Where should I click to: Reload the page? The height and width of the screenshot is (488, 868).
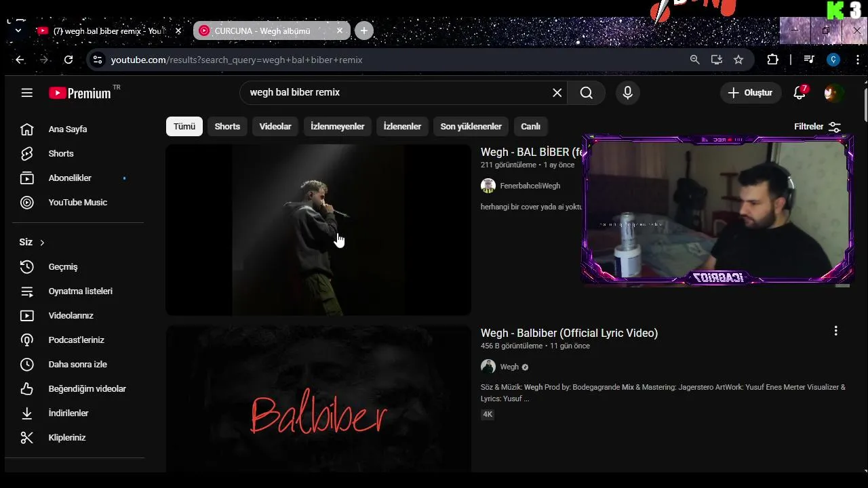coord(68,60)
